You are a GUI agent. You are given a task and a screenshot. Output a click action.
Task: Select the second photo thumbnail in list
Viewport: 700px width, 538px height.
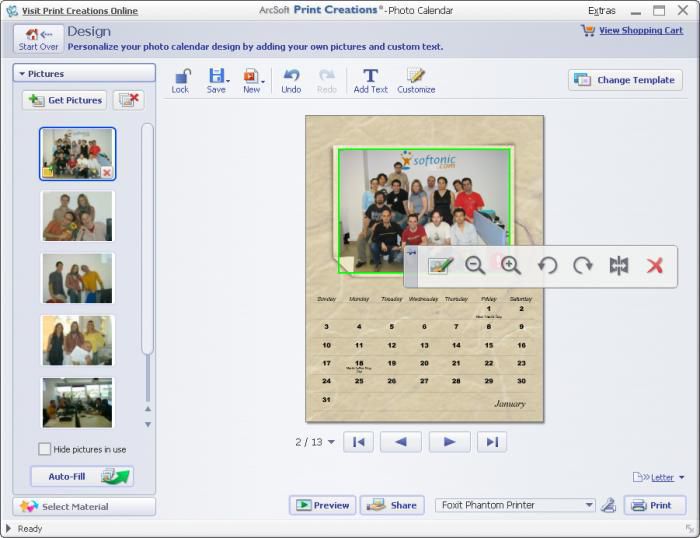tap(78, 216)
